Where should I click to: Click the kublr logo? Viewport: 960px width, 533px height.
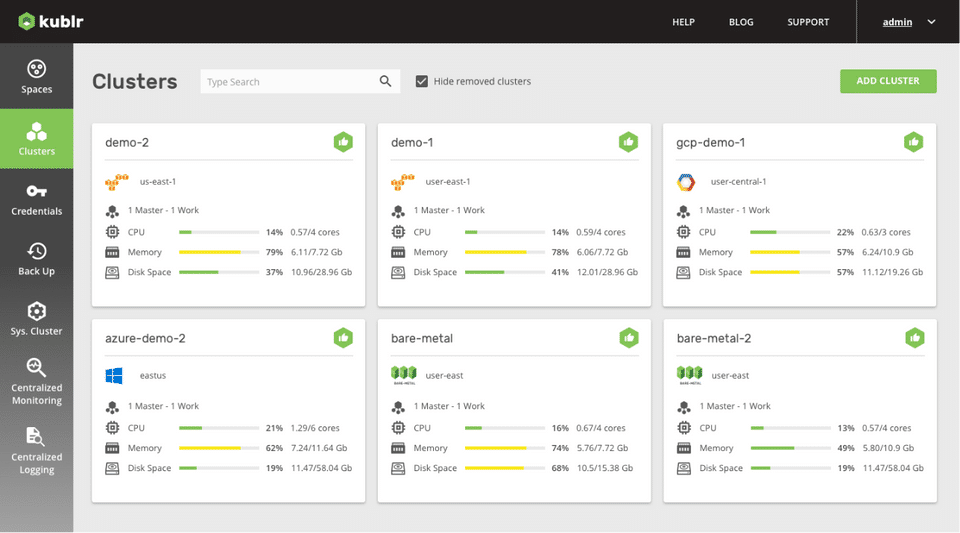(x=50, y=21)
